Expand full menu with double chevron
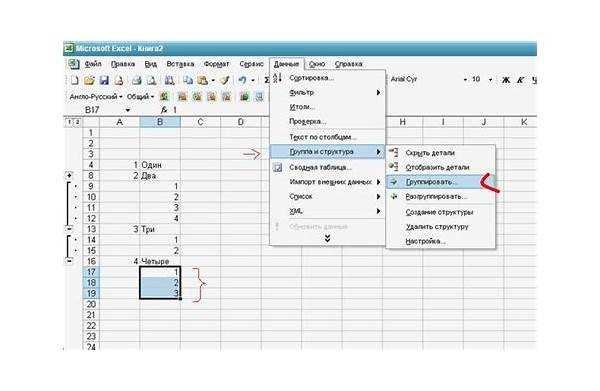The image size is (600, 391). pyautogui.click(x=327, y=238)
